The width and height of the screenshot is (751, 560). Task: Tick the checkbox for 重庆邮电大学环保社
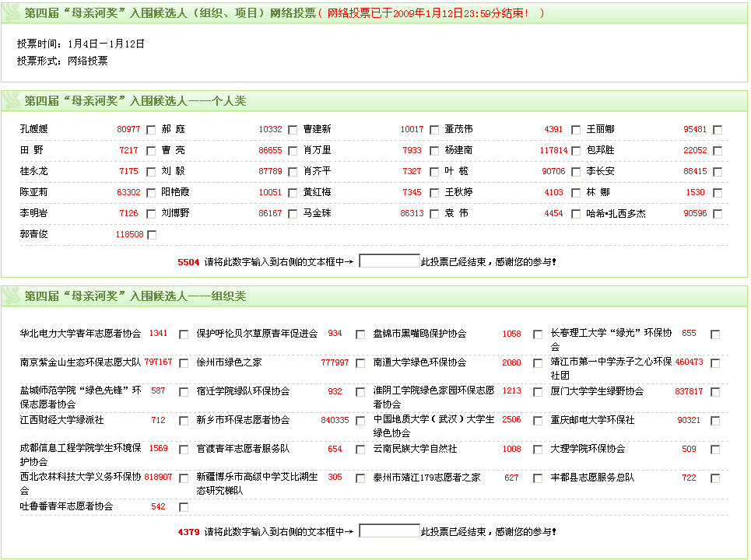point(715,421)
